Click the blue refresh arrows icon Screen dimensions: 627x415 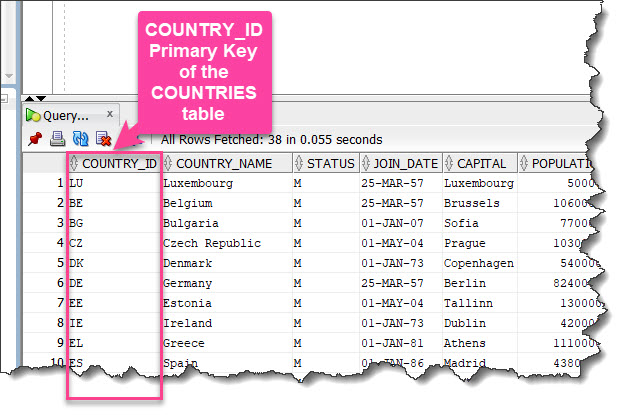point(80,139)
